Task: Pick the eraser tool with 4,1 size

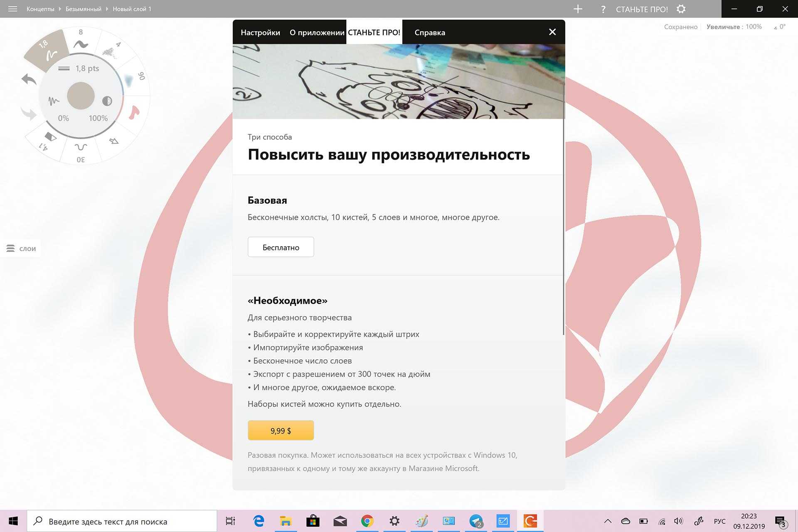Action: coord(49,137)
